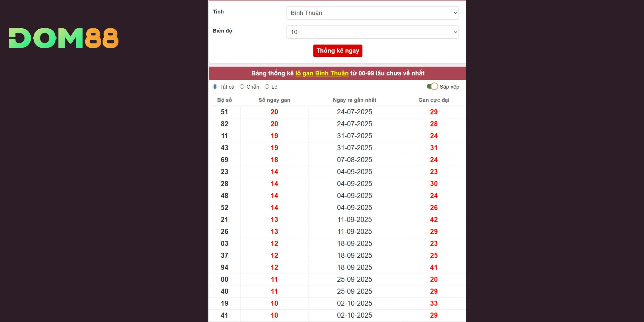Click the Số ngày gan column header
The image size is (644, 322).
tap(274, 100)
